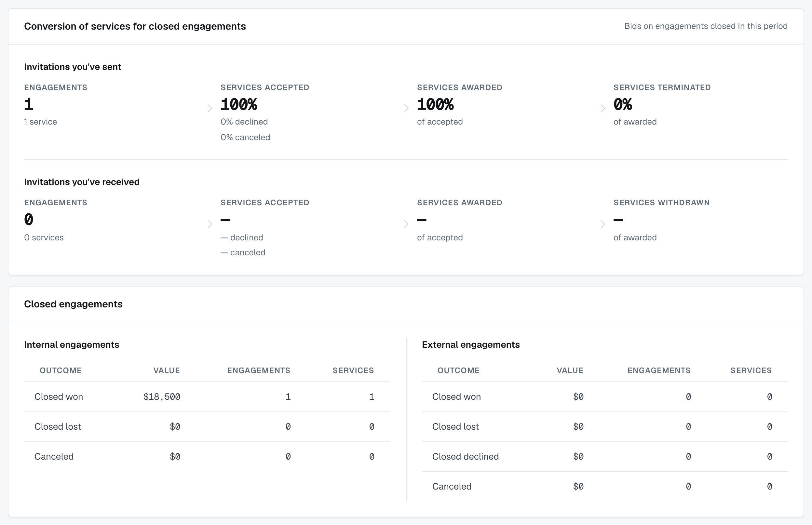Click the $18,500 value for internal Closed won
This screenshot has width=812, height=525.
(162, 397)
